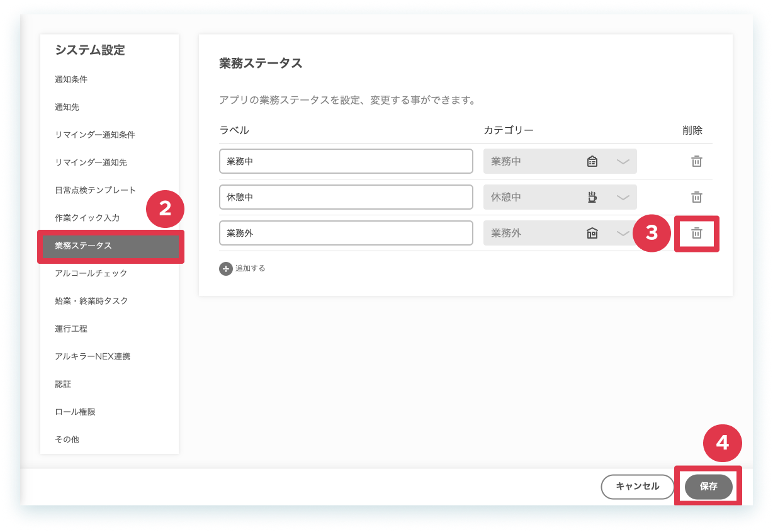Screen dimensions: 773x532
Task: Click the 業務ステータス page title
Action: pos(261,63)
